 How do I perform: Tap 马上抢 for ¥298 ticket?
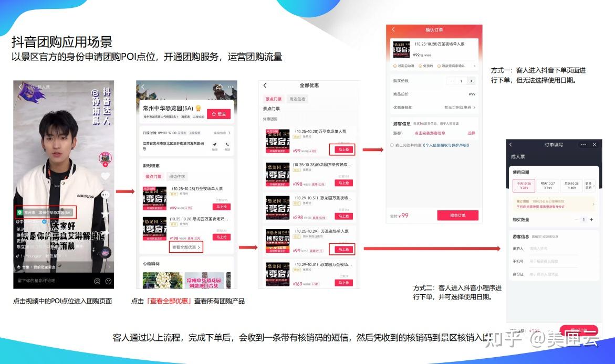coord(343,216)
